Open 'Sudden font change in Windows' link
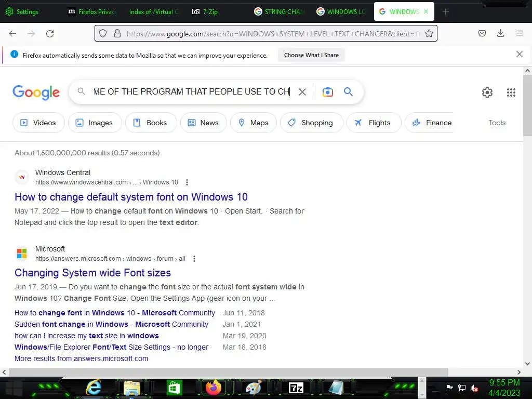 111,324
